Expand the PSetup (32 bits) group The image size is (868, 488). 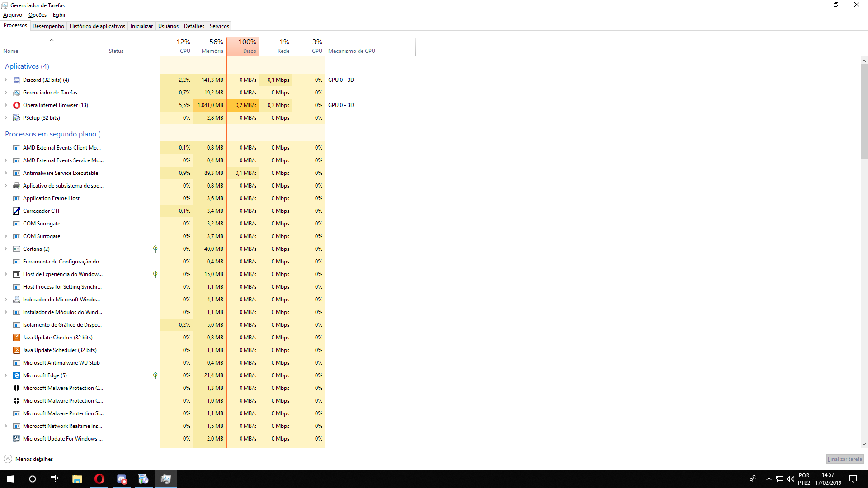[6, 118]
